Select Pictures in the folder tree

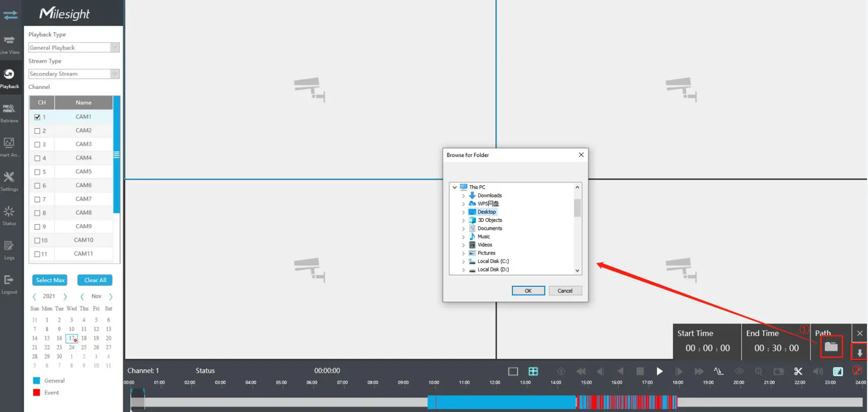(486, 253)
